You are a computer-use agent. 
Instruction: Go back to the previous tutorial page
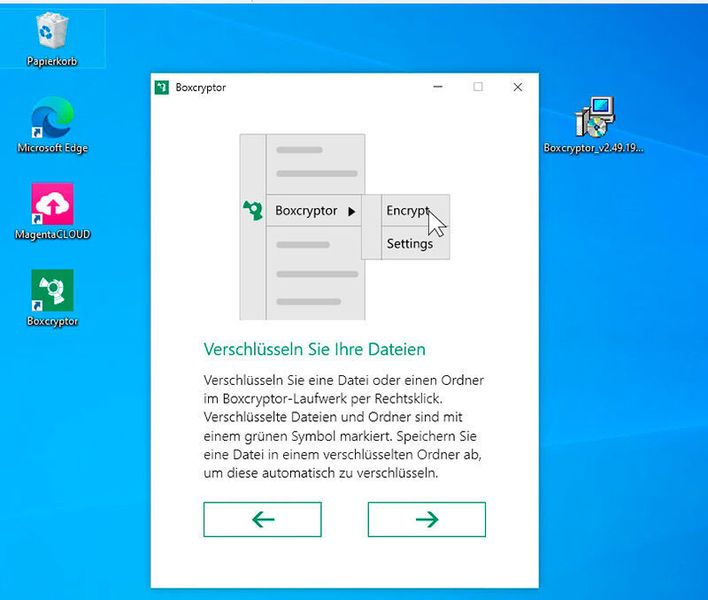(x=262, y=519)
